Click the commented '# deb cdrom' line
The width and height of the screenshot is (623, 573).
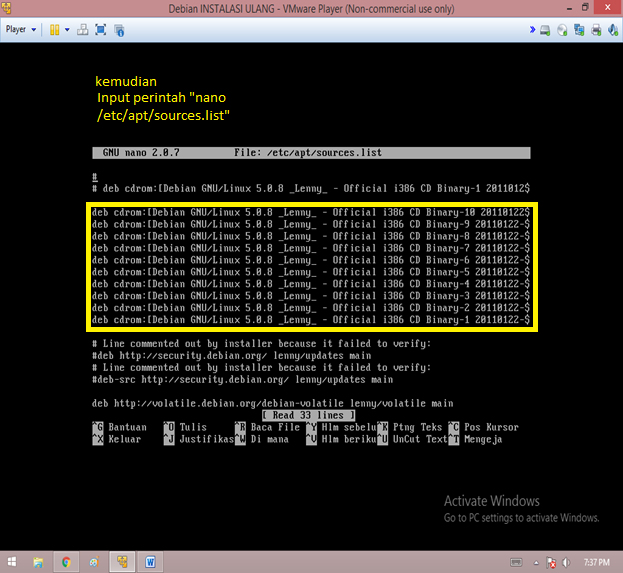click(311, 189)
